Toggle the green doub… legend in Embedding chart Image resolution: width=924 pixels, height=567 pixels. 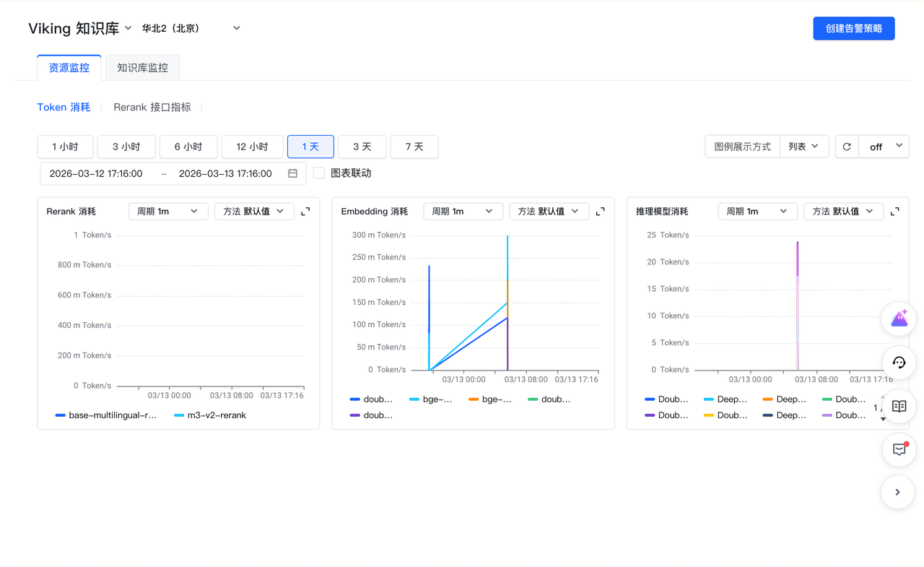click(549, 399)
